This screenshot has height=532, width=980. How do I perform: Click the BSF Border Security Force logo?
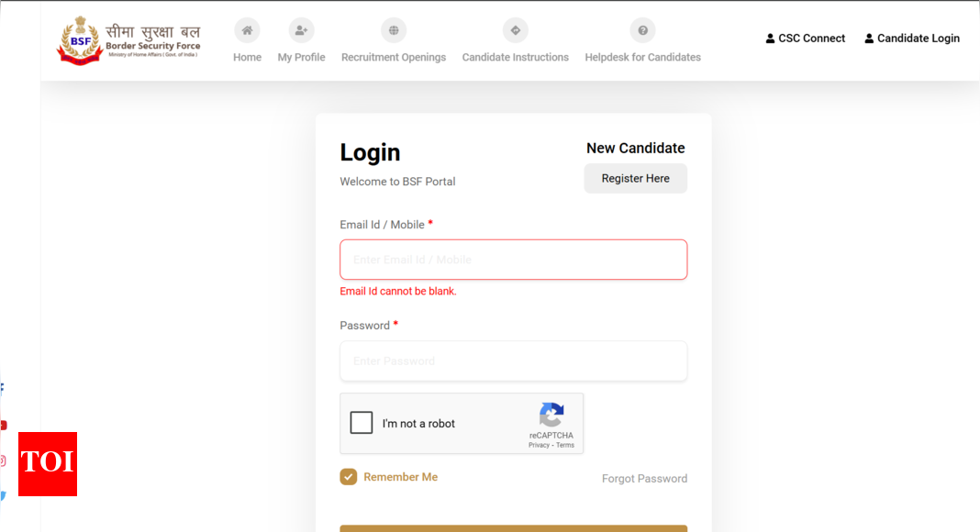pos(128,39)
